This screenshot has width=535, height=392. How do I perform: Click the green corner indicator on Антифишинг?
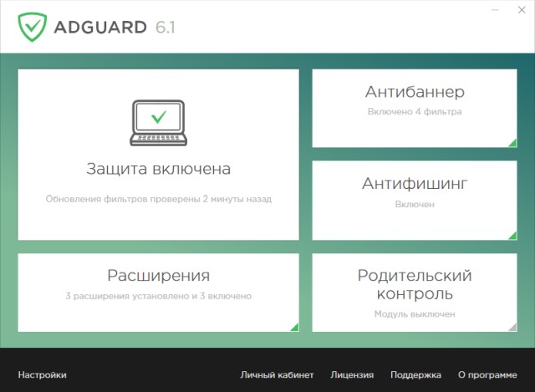[x=512, y=235]
